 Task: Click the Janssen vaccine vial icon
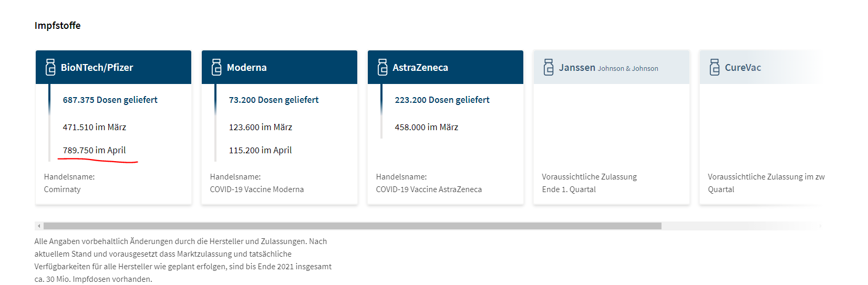click(549, 67)
